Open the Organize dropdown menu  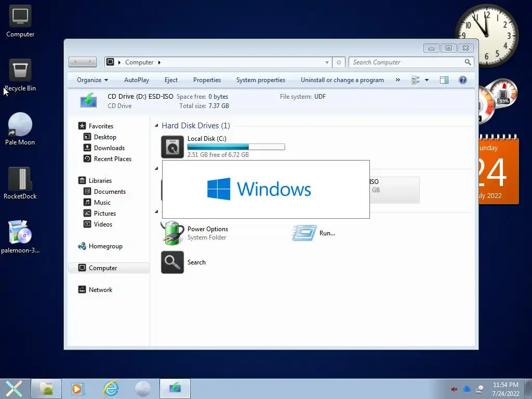[x=92, y=80]
